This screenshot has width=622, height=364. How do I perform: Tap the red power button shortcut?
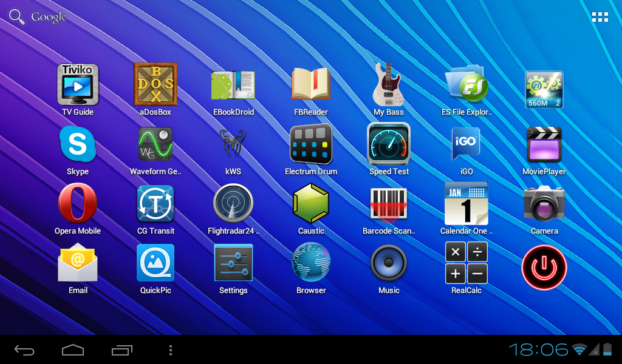pos(544,268)
